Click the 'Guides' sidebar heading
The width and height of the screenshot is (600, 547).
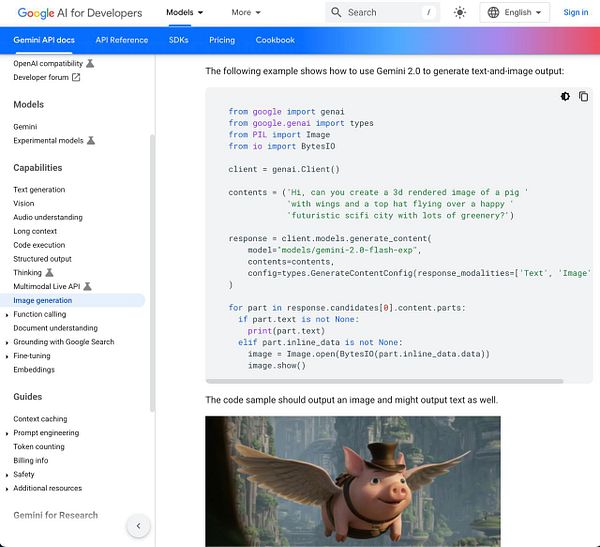[28, 397]
